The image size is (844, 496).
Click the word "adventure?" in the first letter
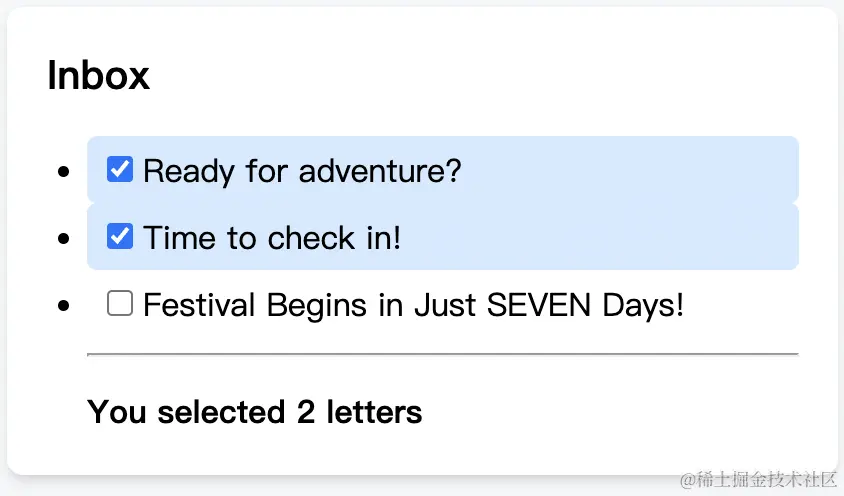pos(380,171)
